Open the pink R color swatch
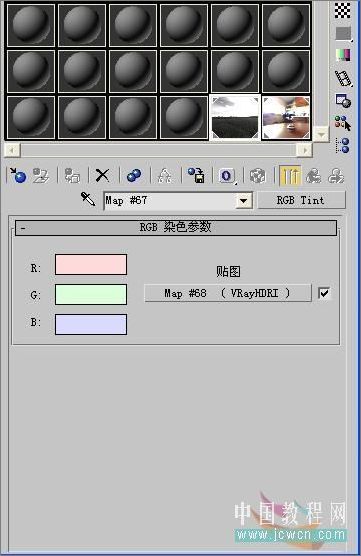 [x=91, y=265]
